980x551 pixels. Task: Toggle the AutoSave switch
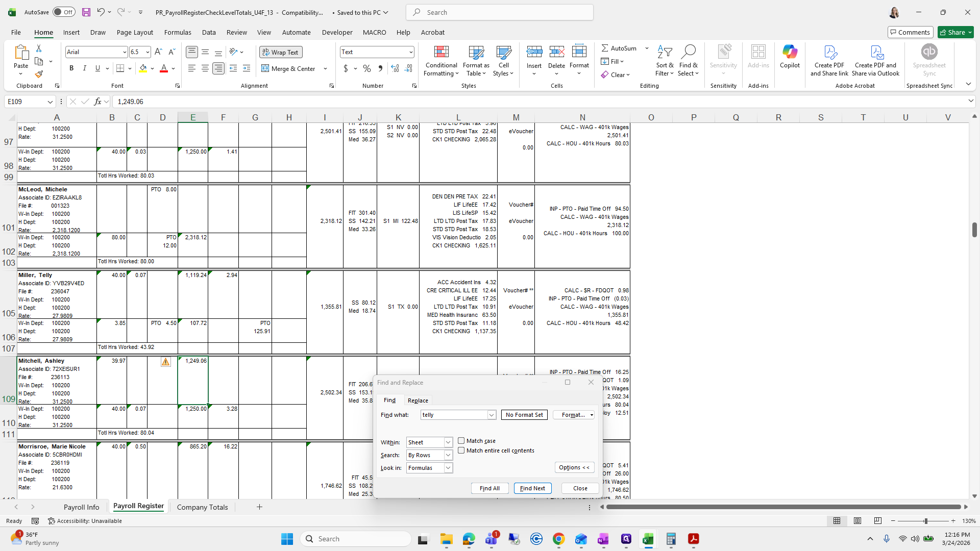(x=64, y=12)
